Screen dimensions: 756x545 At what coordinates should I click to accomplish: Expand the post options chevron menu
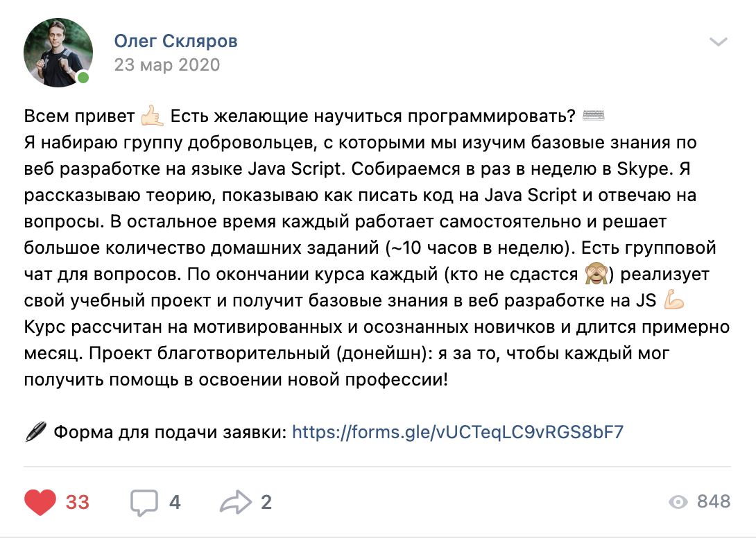(x=719, y=42)
